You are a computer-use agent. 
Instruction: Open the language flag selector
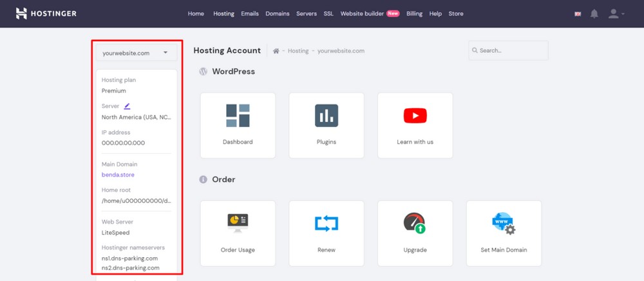(x=578, y=14)
